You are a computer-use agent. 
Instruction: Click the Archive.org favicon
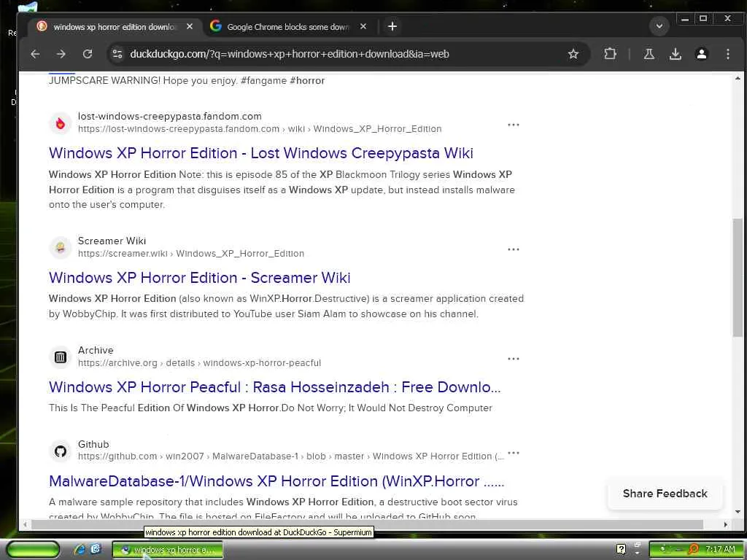pos(61,357)
